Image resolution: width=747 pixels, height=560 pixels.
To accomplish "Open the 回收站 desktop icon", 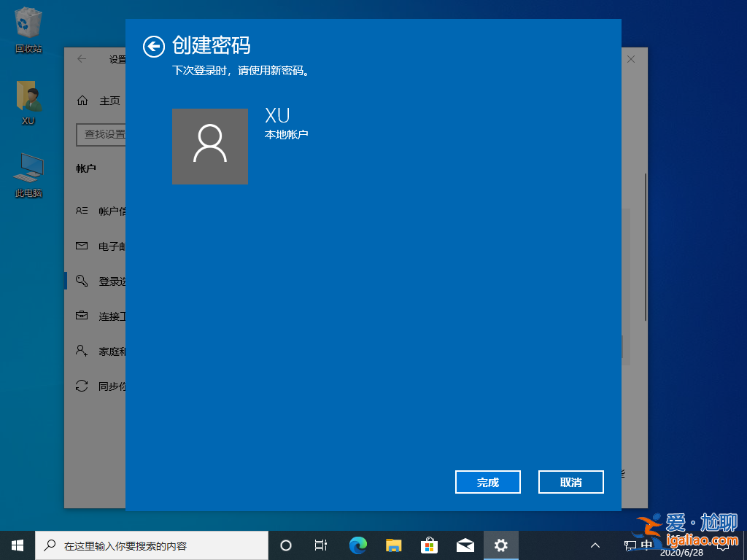I will point(27,22).
